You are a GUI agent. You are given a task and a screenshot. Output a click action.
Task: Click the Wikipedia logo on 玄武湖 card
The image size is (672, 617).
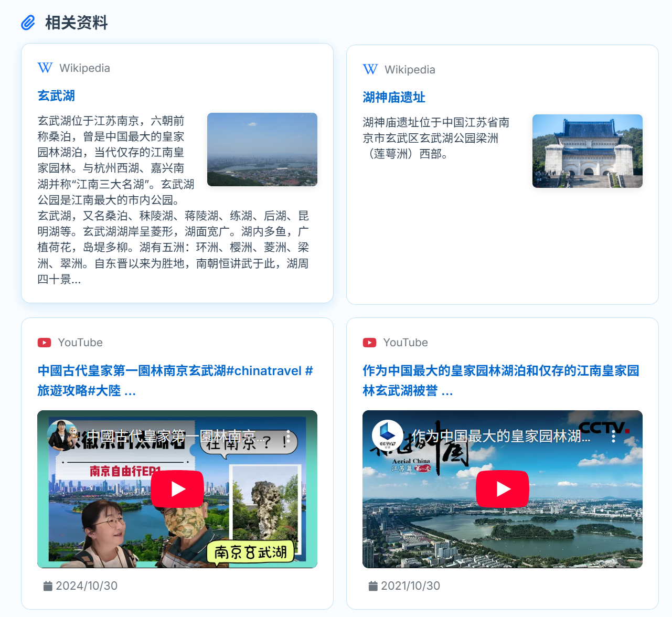point(45,68)
